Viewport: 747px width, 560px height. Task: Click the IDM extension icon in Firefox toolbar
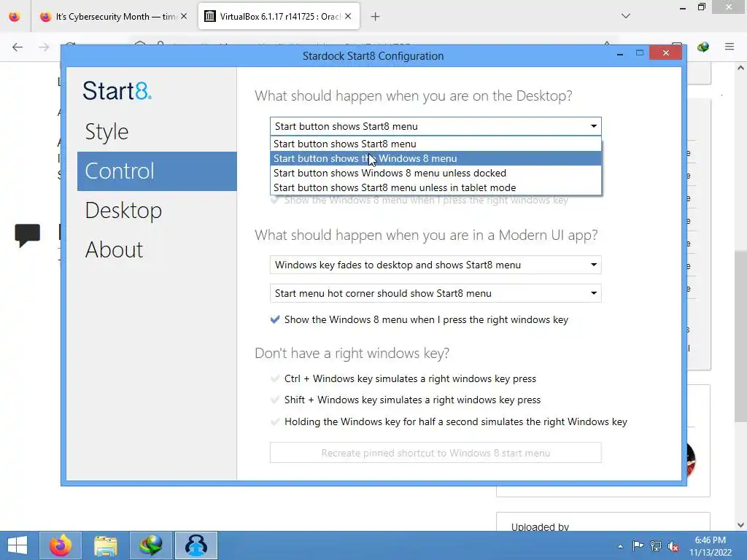703,47
